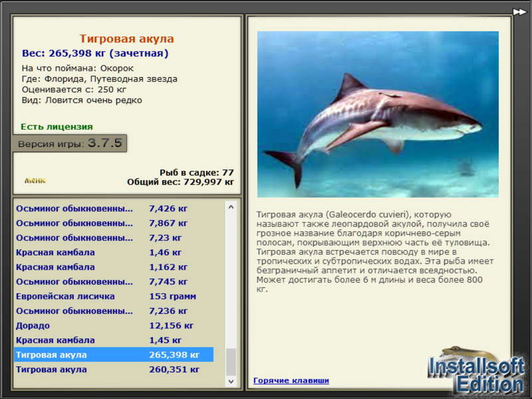The height and width of the screenshot is (399, 532).
Task: Click the Тигровая акула orange title
Action: click(126, 39)
